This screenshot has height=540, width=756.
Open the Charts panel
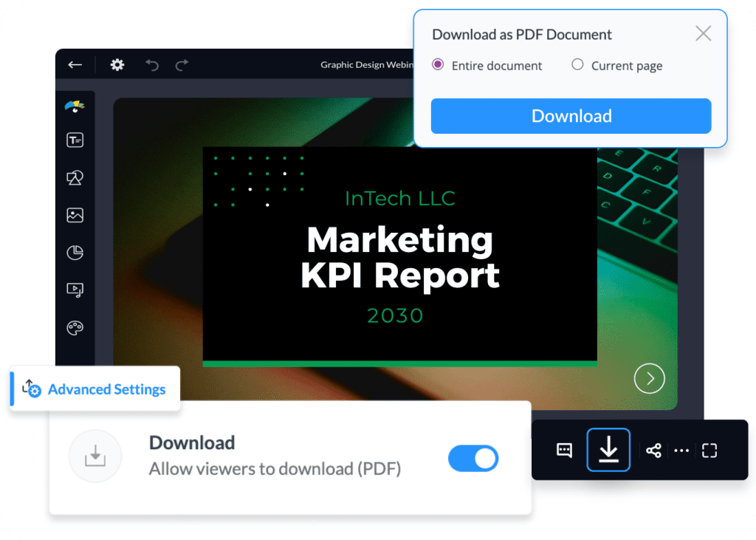point(75,253)
